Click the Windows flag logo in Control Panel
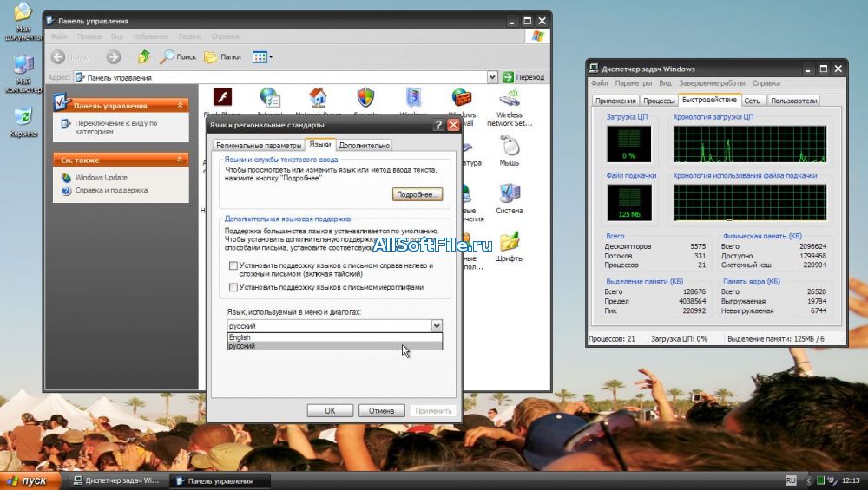Image resolution: width=868 pixels, height=490 pixels. point(537,36)
